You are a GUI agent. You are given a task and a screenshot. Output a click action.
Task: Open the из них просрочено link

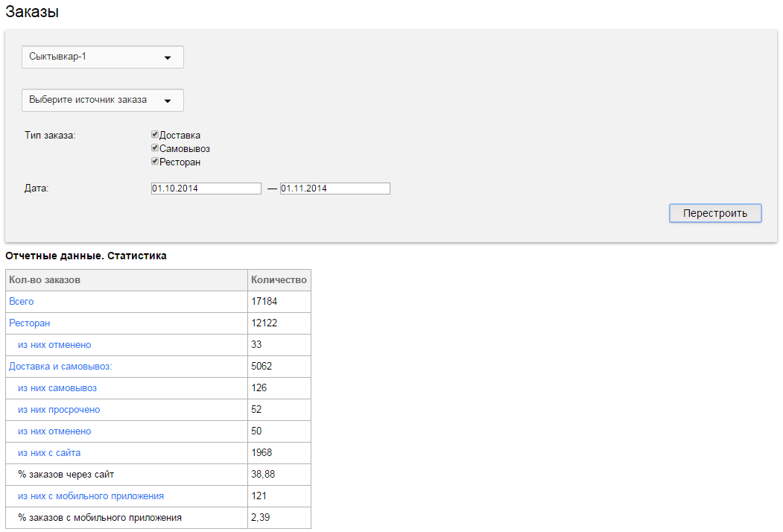59,410
